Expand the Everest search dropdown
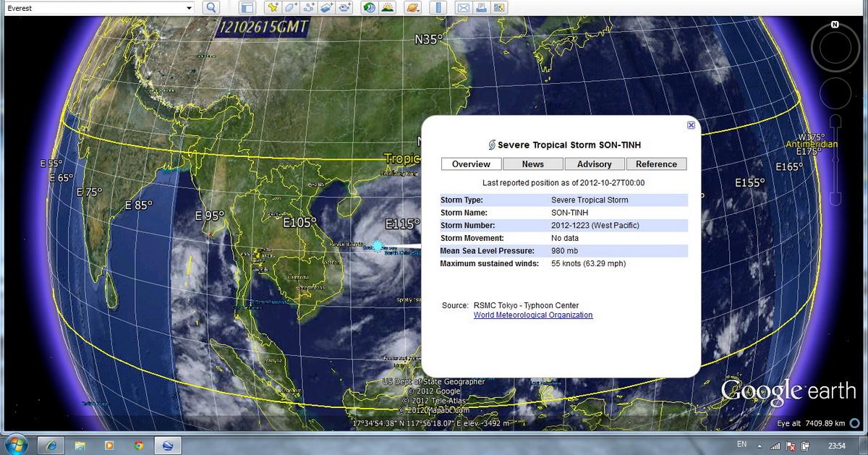 point(190,7)
